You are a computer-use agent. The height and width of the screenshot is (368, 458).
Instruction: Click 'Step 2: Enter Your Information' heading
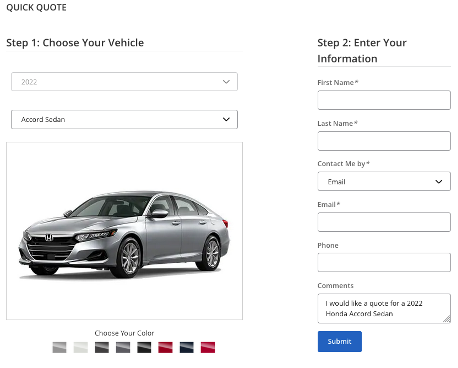tap(362, 51)
